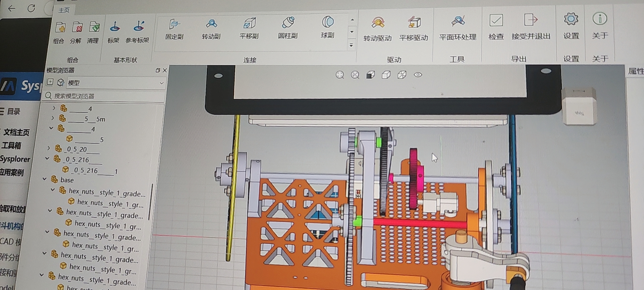Select the base assembly row
This screenshot has height=290, width=644.
tap(63, 180)
